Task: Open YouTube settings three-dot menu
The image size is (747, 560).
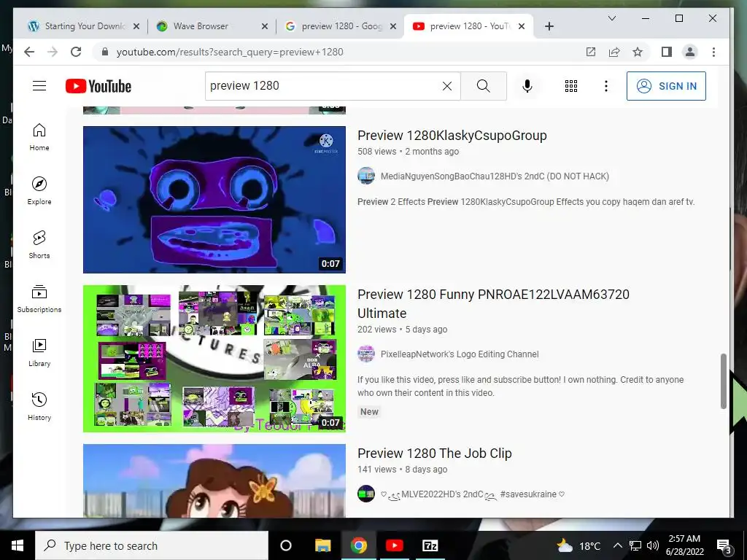Action: [606, 86]
